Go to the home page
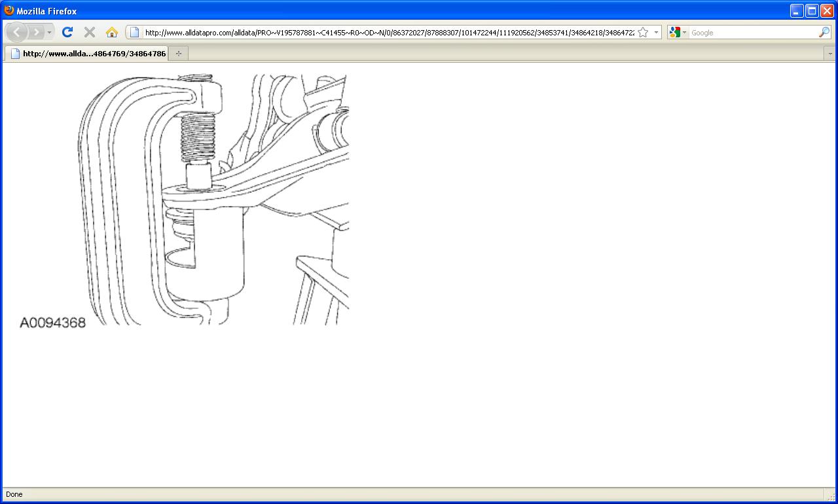 pos(112,32)
